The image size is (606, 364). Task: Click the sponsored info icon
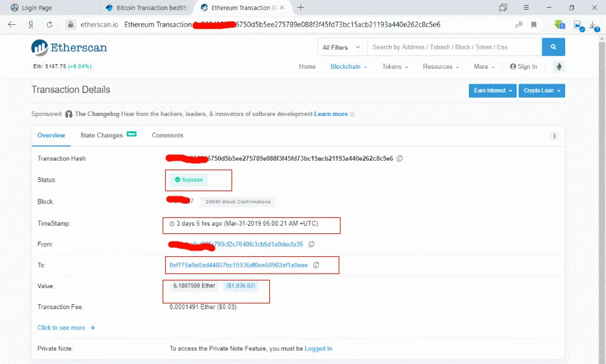[352, 114]
